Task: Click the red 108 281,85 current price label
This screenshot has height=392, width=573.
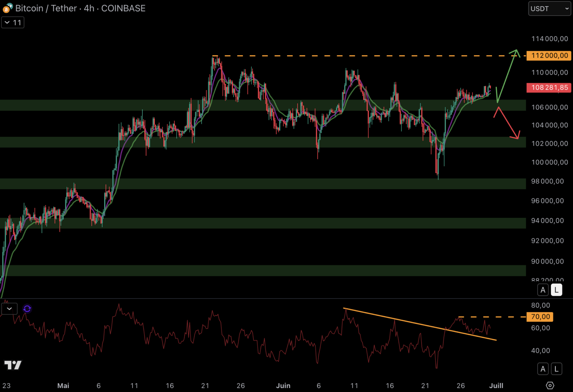Action: (x=549, y=87)
